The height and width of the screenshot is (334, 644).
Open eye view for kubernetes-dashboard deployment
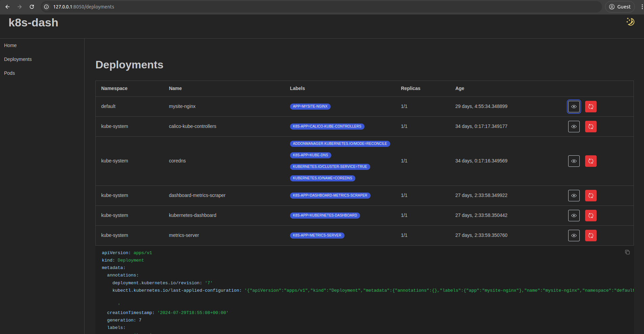(574, 216)
